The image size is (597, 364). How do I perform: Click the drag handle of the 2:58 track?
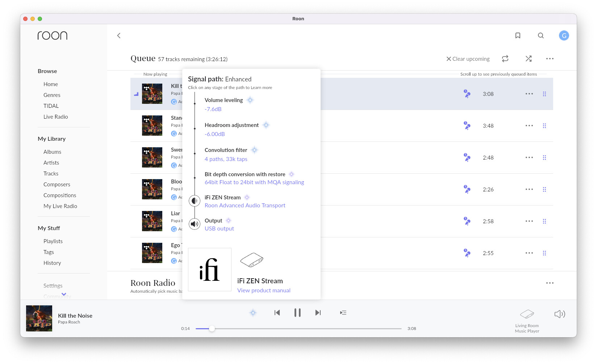pos(544,221)
